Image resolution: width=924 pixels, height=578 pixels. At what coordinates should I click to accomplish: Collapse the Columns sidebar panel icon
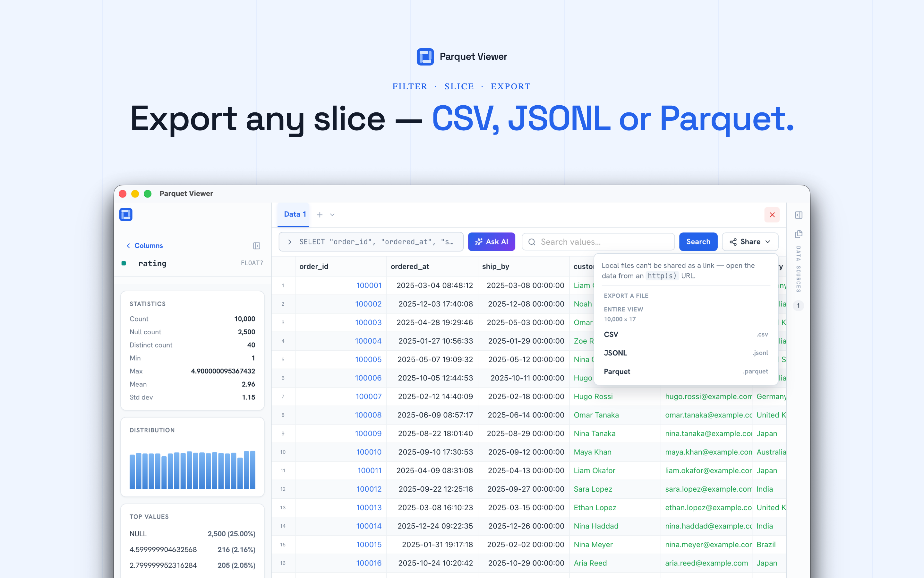pyautogui.click(x=257, y=246)
